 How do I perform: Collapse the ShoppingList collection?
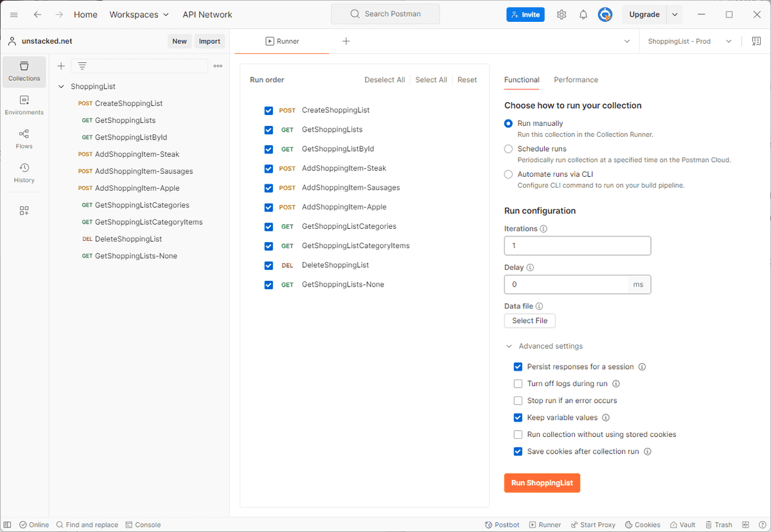tap(60, 86)
